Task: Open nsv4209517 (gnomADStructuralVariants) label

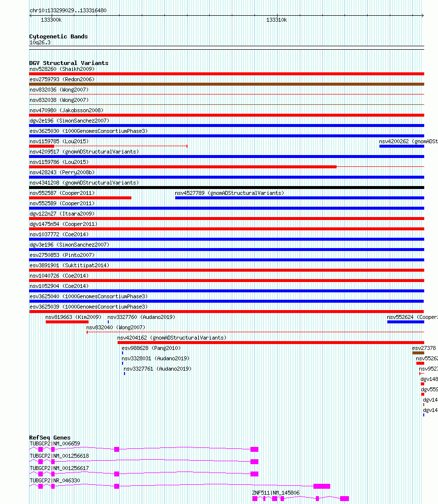Action: (x=84, y=152)
